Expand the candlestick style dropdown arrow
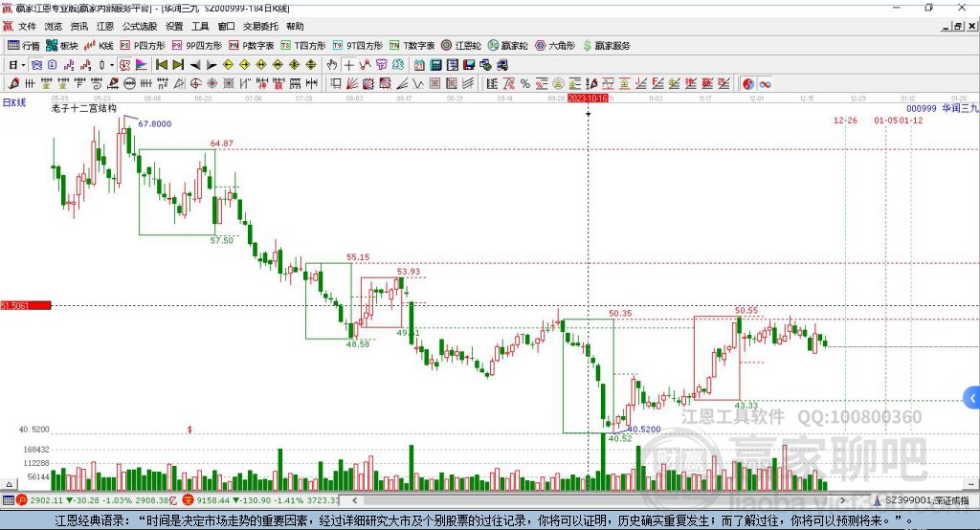 pos(112,65)
